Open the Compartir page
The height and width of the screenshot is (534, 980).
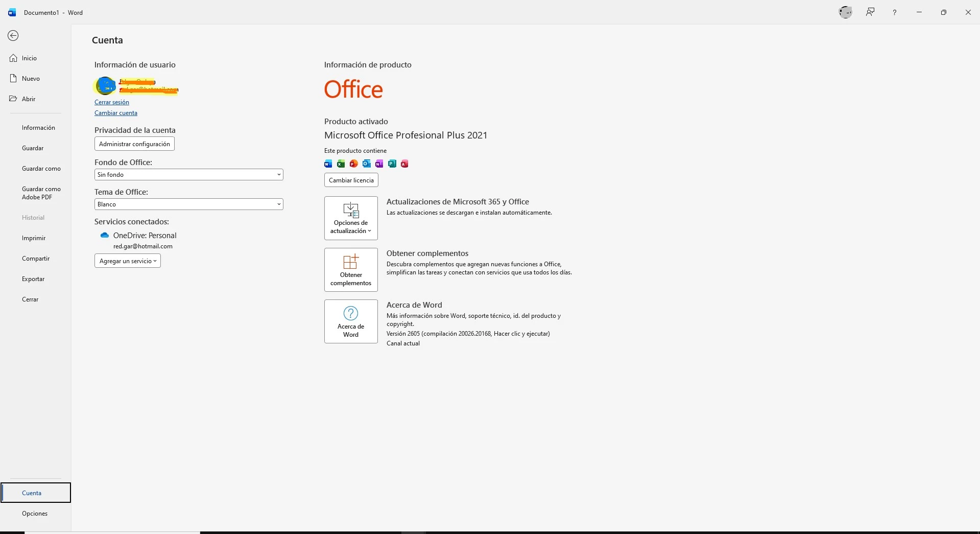[x=35, y=259]
